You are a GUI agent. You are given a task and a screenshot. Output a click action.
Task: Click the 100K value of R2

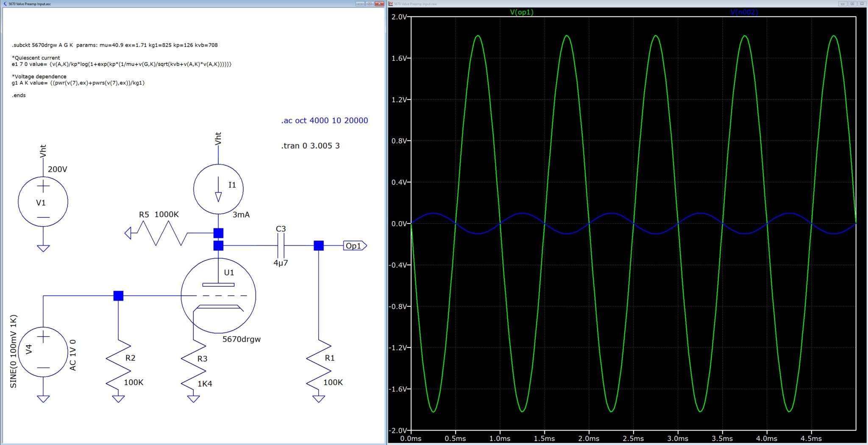[x=134, y=383]
